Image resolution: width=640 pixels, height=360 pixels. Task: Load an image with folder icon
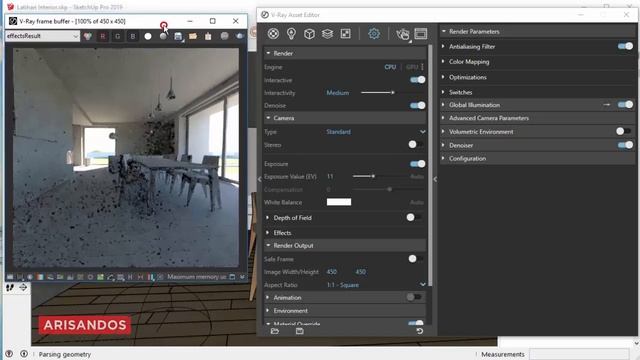pos(193,36)
